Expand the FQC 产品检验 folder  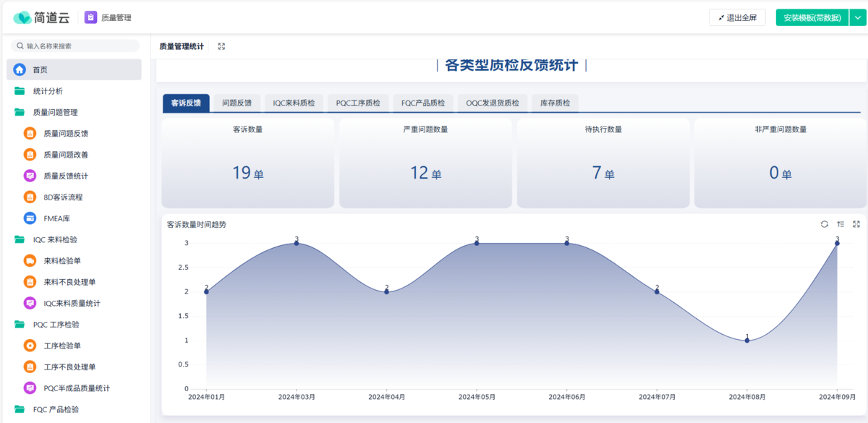(x=74, y=409)
